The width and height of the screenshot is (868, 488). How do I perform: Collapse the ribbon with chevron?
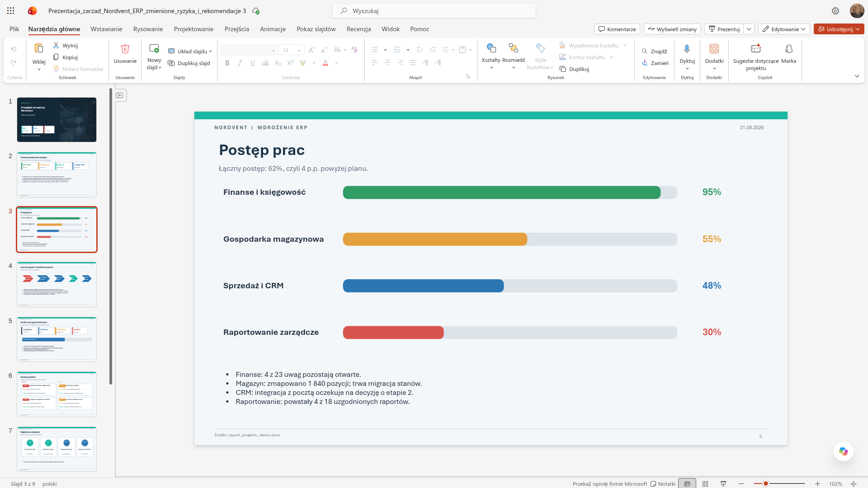coord(857,76)
